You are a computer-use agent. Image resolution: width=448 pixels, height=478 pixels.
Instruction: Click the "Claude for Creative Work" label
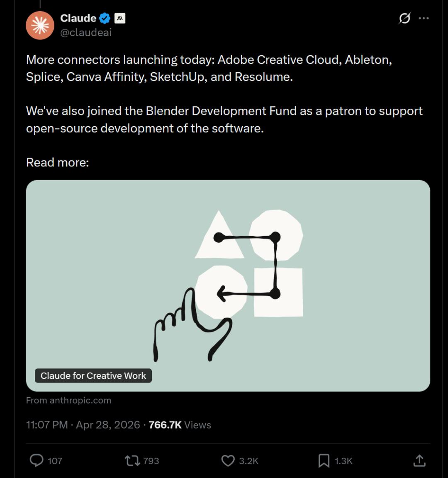pyautogui.click(x=93, y=376)
